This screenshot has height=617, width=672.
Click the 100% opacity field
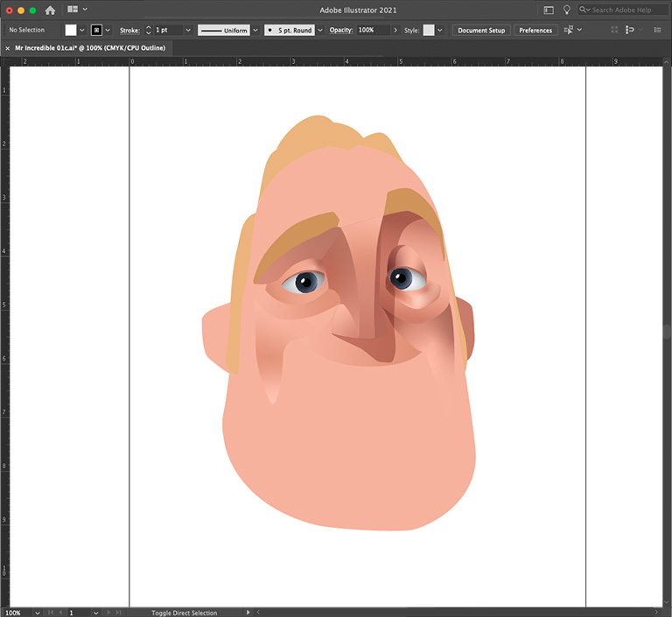point(374,30)
